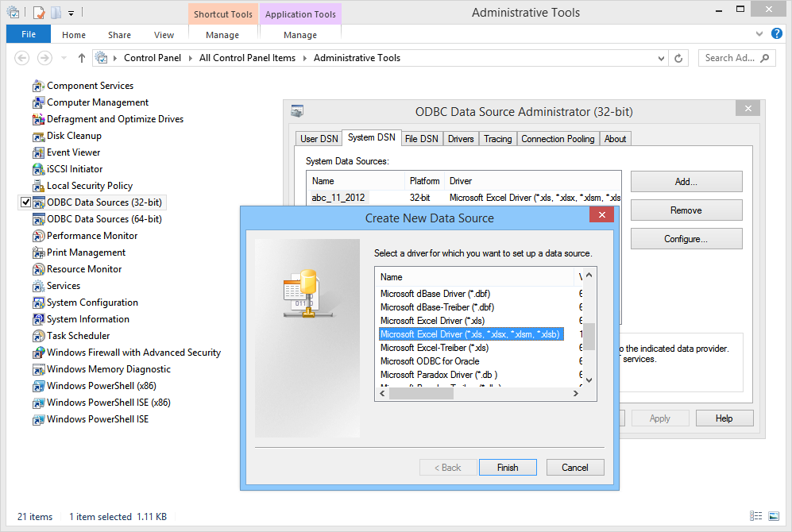Open System Configuration icon
The width and height of the screenshot is (792, 532).
[x=38, y=303]
